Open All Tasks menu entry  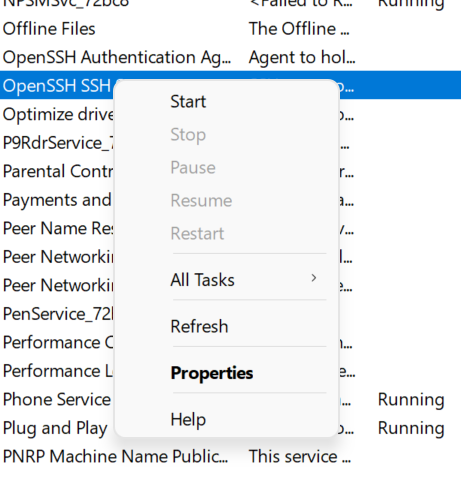tap(202, 280)
